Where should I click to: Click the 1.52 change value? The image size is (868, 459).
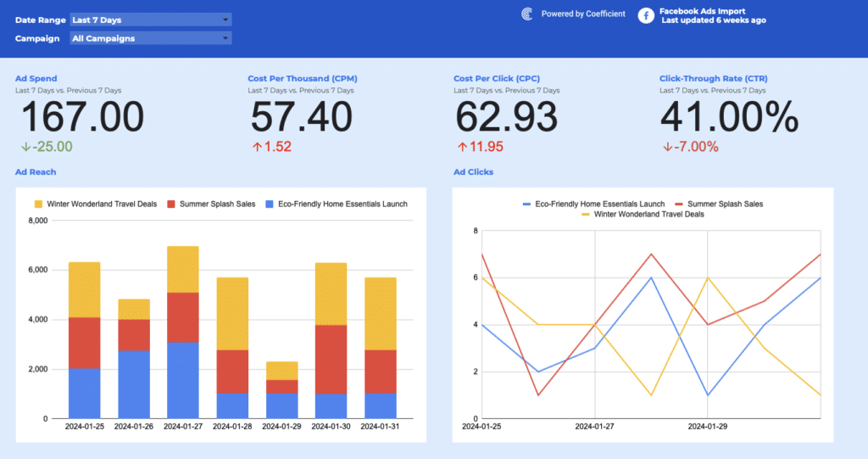click(277, 147)
